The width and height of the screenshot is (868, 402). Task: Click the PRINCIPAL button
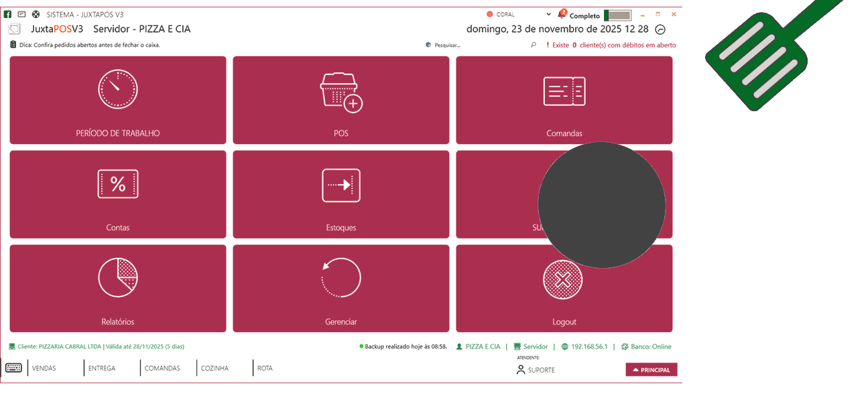tap(652, 370)
